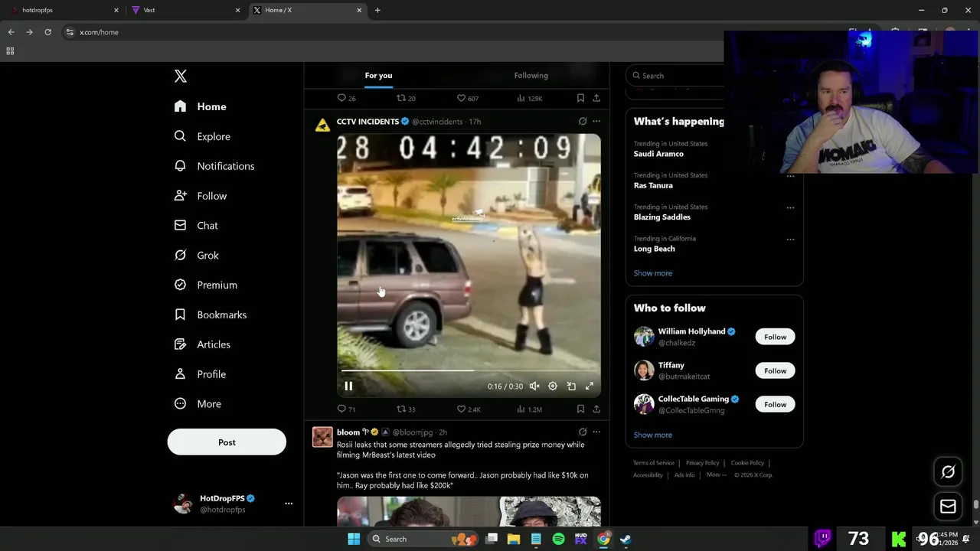Switch to the Vast browser tab
This screenshot has width=980, height=551.
(185, 10)
